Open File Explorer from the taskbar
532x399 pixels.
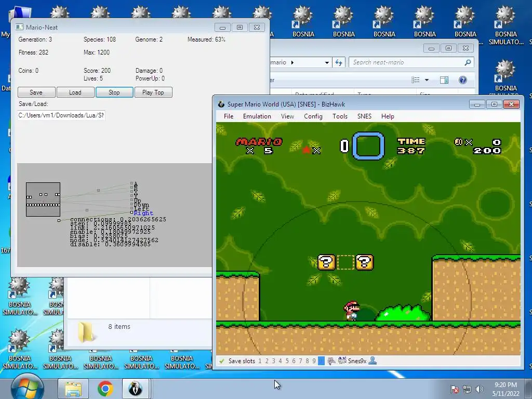[73, 389]
